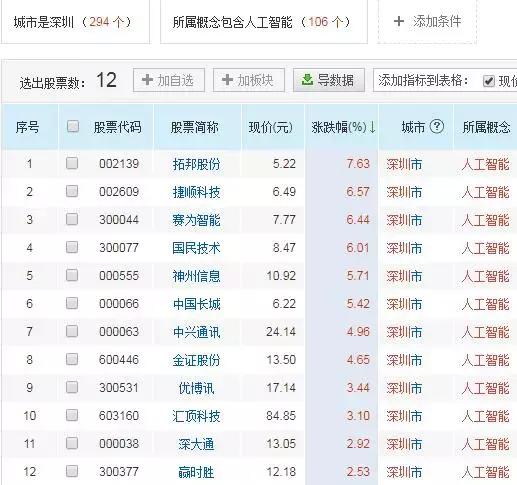Screen dimensions: 517x485
Task: Click the 加板块 button
Action: (249, 80)
